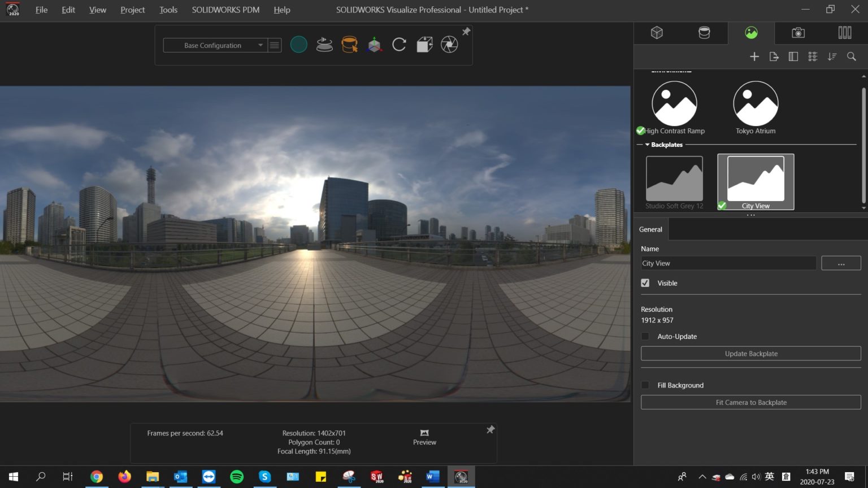Select the turntable animation icon
The height and width of the screenshot is (488, 868).
coord(324,44)
